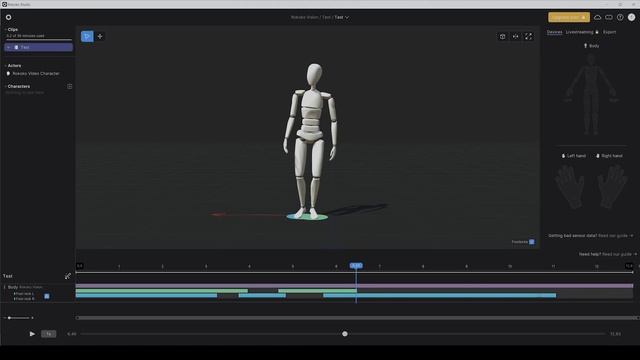
Task: Open the cloud sync icon
Action: [x=598, y=17]
